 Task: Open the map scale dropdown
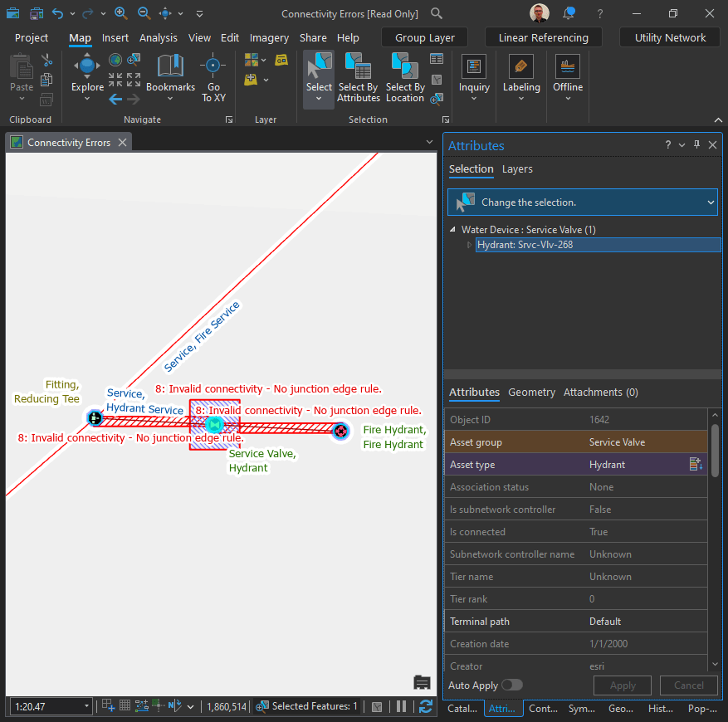point(87,706)
